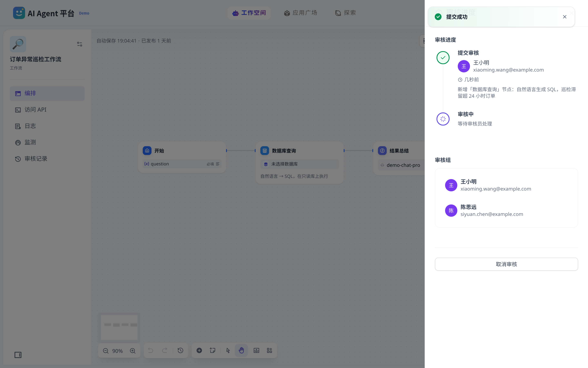588x368 pixels.
Task: Open app settings sliders icon
Action: pos(79,44)
